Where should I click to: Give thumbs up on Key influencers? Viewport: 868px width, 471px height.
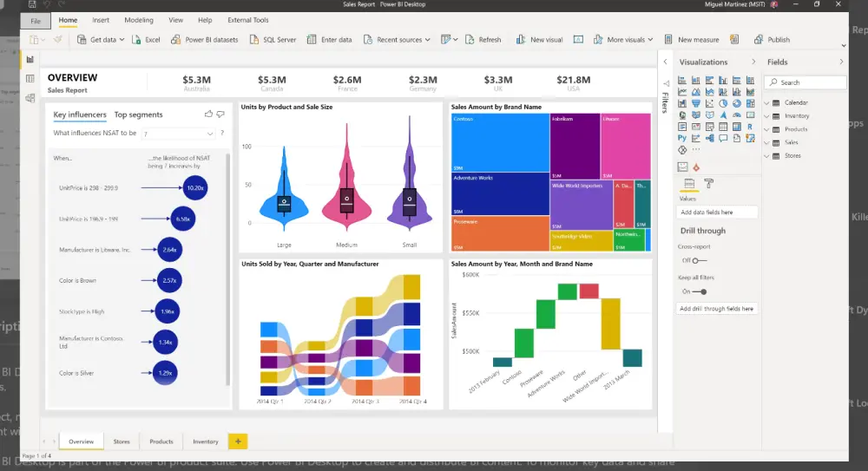(208, 114)
